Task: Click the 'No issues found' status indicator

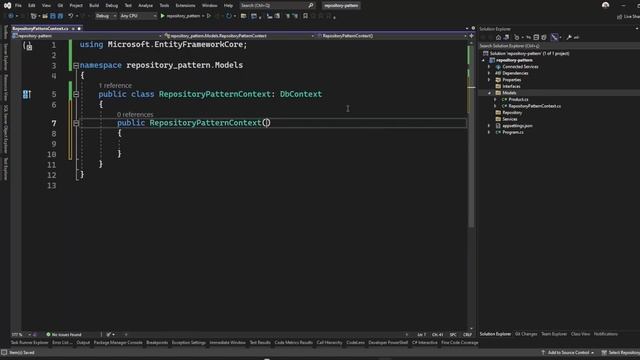Action: pyautogui.click(x=64, y=334)
